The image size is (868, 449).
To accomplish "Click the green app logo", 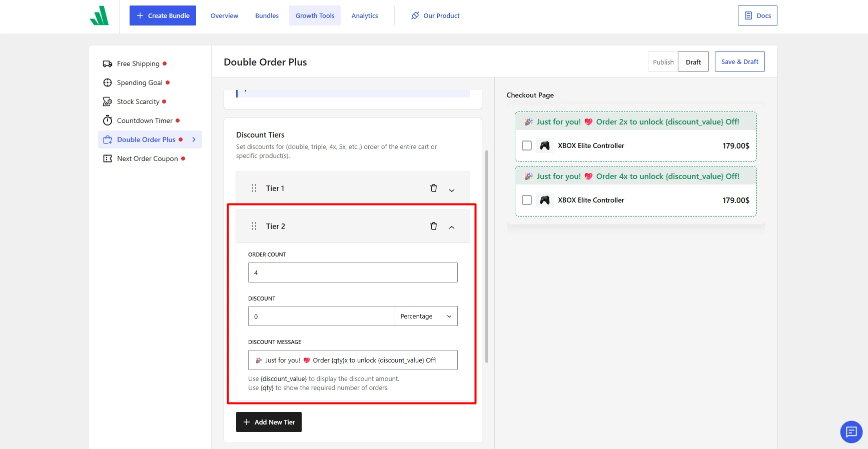I will click(99, 15).
